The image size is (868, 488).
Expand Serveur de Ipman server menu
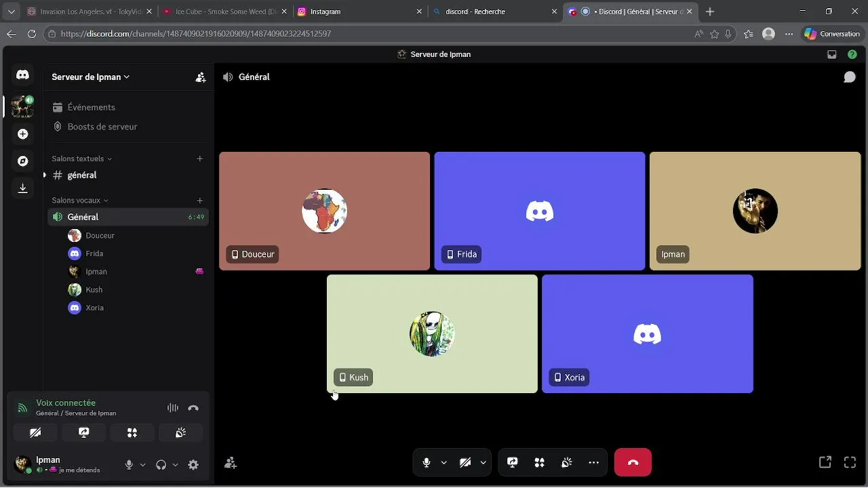coord(91,77)
